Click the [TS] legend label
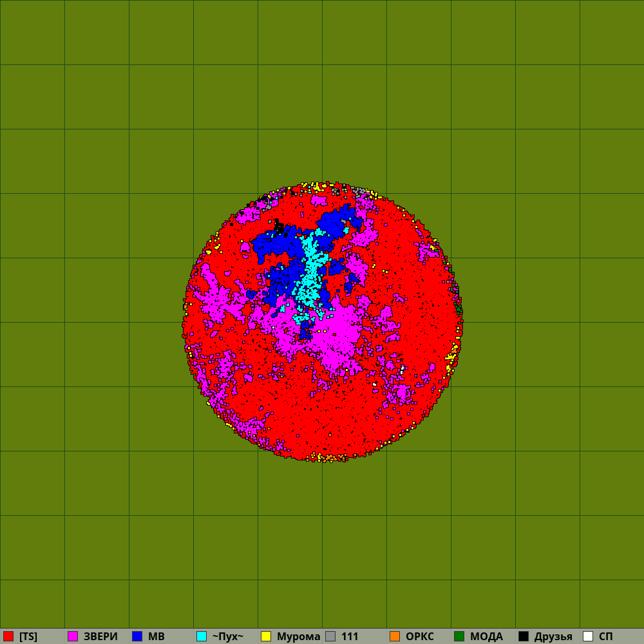 (x=28, y=637)
